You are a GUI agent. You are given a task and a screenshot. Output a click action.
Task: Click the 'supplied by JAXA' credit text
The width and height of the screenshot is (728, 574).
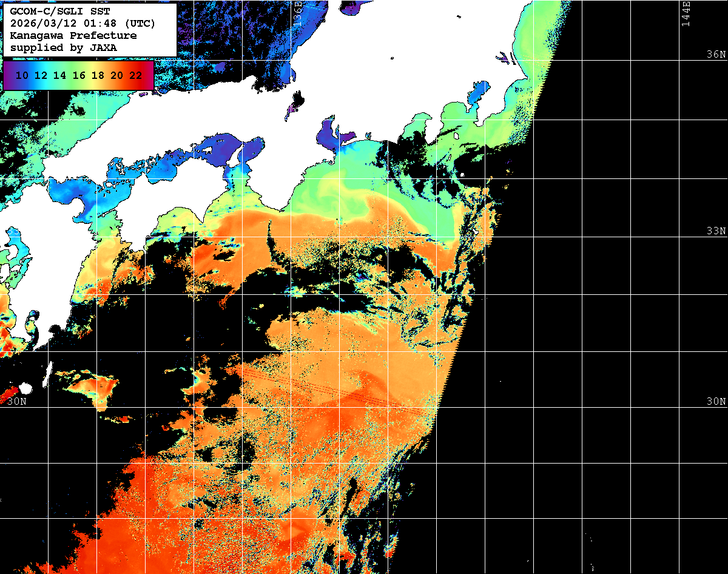pos(64,47)
